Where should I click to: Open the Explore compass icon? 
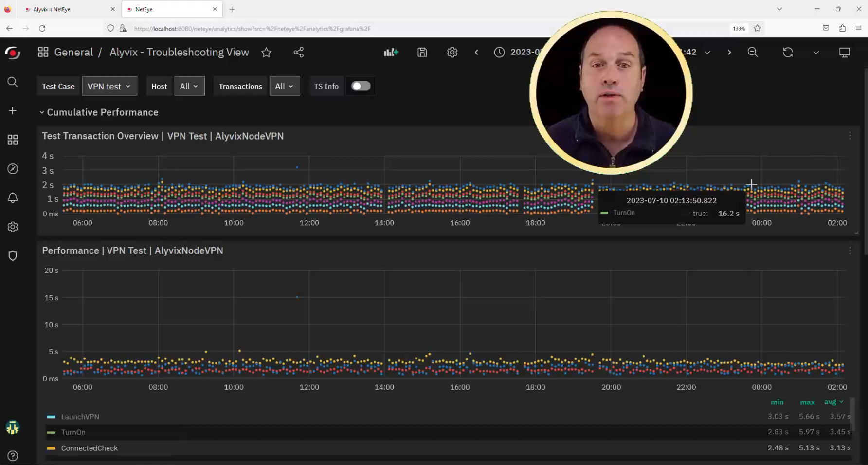coord(13,169)
